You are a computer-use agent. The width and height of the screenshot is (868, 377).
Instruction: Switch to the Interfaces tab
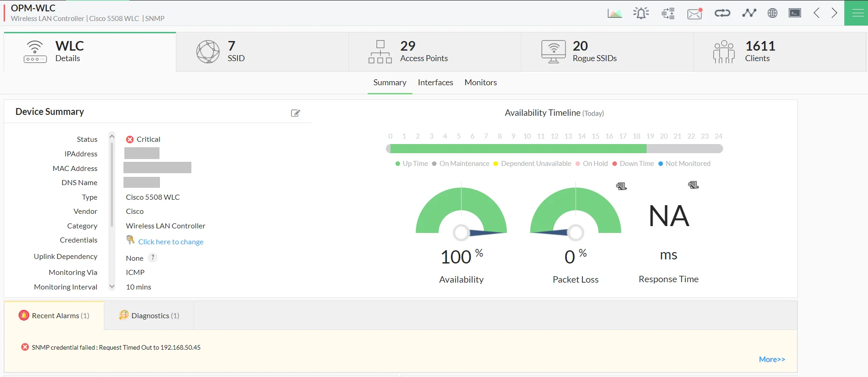(x=435, y=83)
